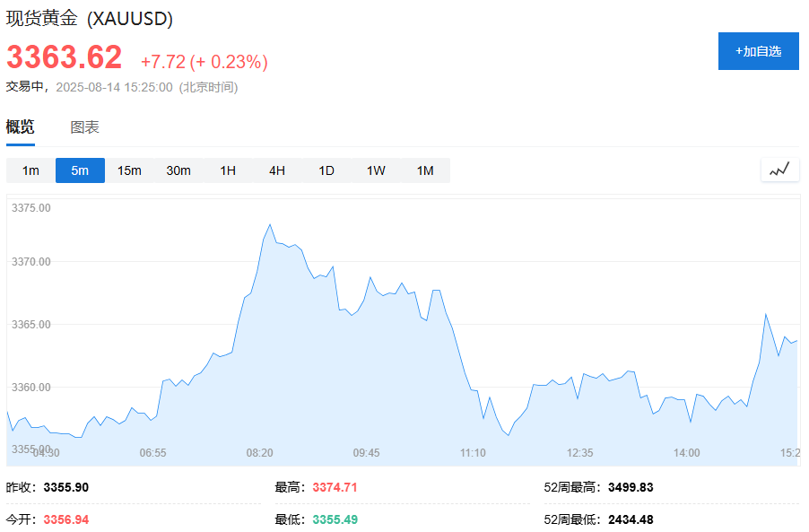Click the chart's highest peak near 08:20
809x532 pixels.
[270, 225]
